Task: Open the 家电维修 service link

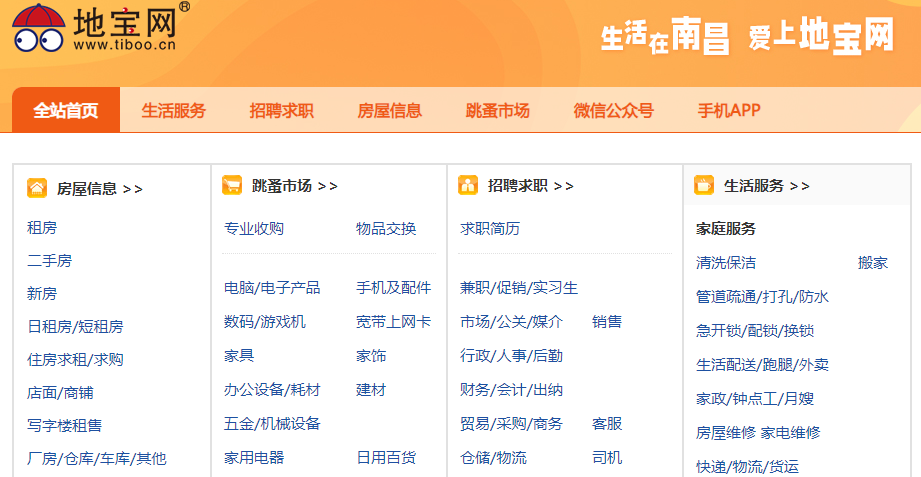Action: [x=791, y=433]
